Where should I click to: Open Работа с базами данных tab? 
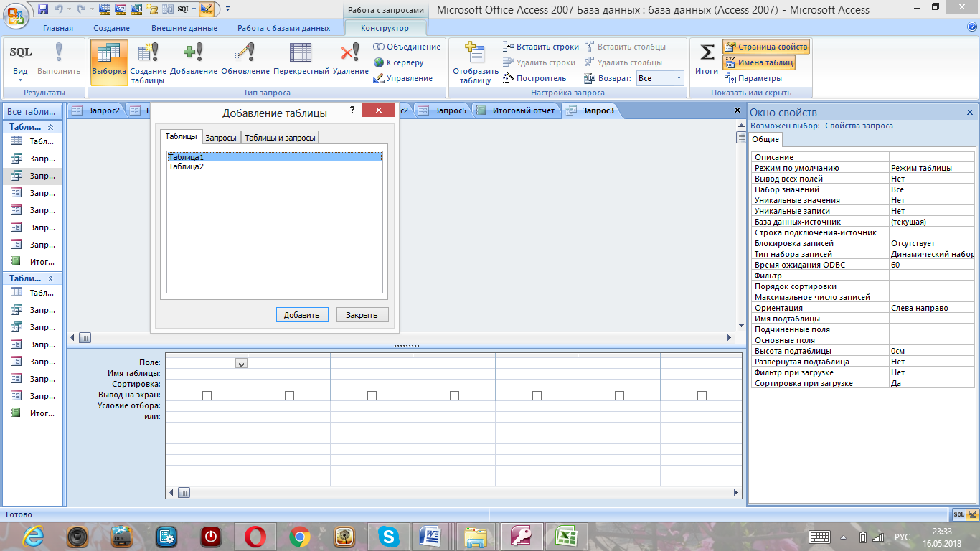click(x=284, y=28)
